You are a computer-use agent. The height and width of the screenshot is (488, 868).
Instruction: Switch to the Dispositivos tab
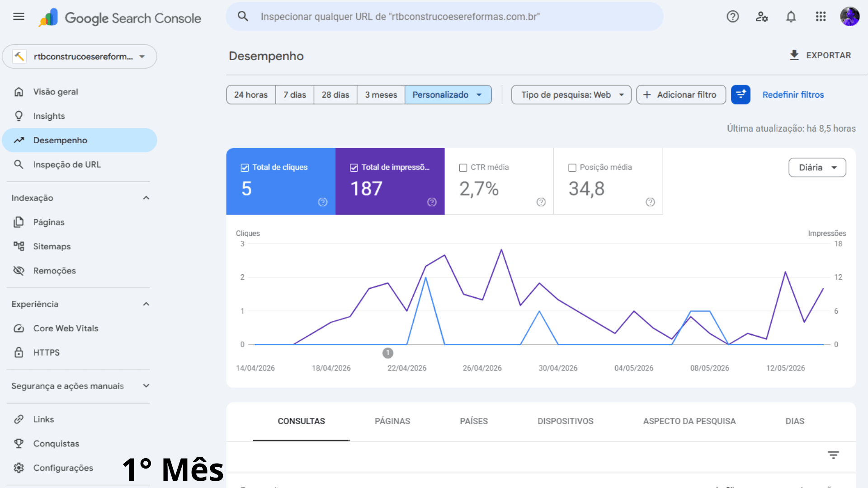coord(565,421)
